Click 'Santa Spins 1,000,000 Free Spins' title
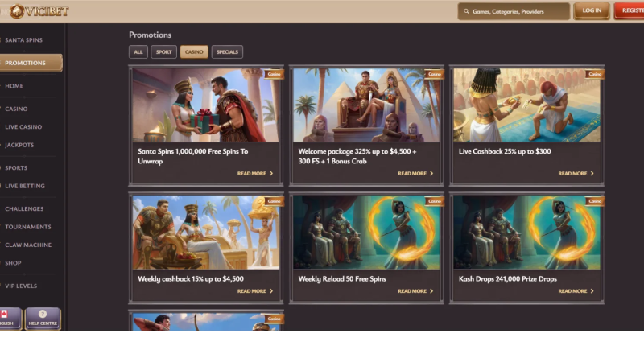The width and height of the screenshot is (644, 354). tap(193, 156)
